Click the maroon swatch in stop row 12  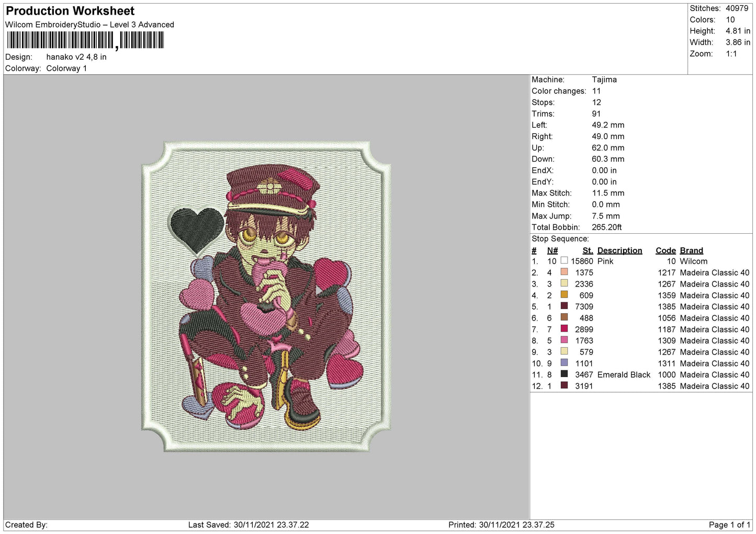click(564, 385)
